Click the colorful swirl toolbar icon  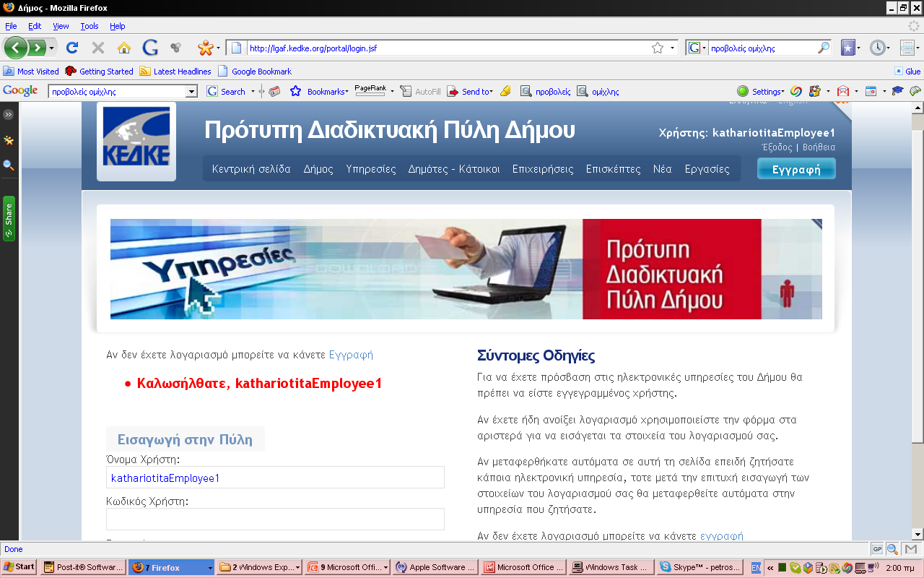[796, 92]
